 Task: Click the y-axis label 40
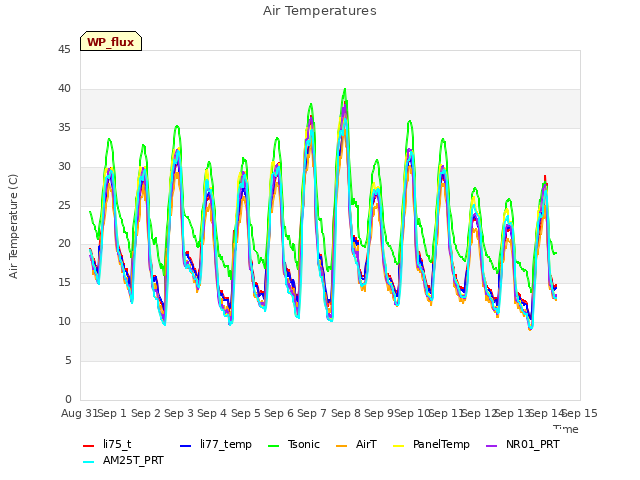click(x=64, y=89)
